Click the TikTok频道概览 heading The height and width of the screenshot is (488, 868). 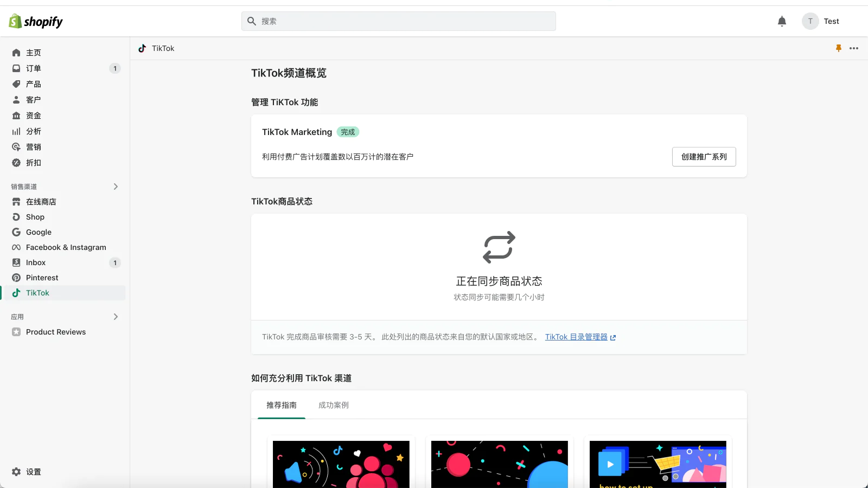(x=289, y=73)
